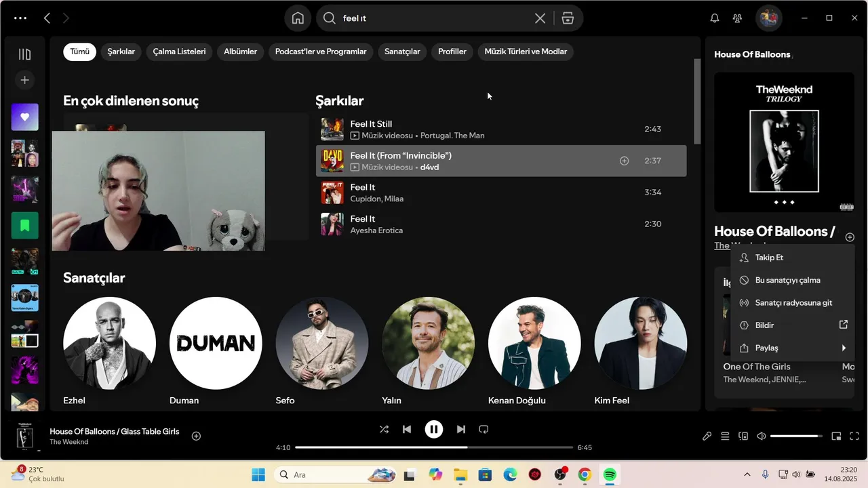868x488 pixels.
Task: Expand the Paylaş submenu
Action: coord(792,348)
